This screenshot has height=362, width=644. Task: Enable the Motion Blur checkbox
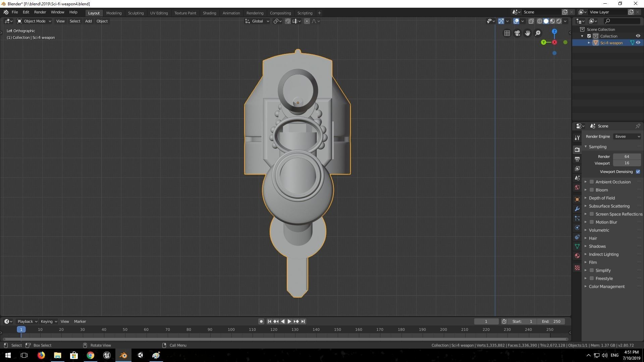(x=592, y=222)
